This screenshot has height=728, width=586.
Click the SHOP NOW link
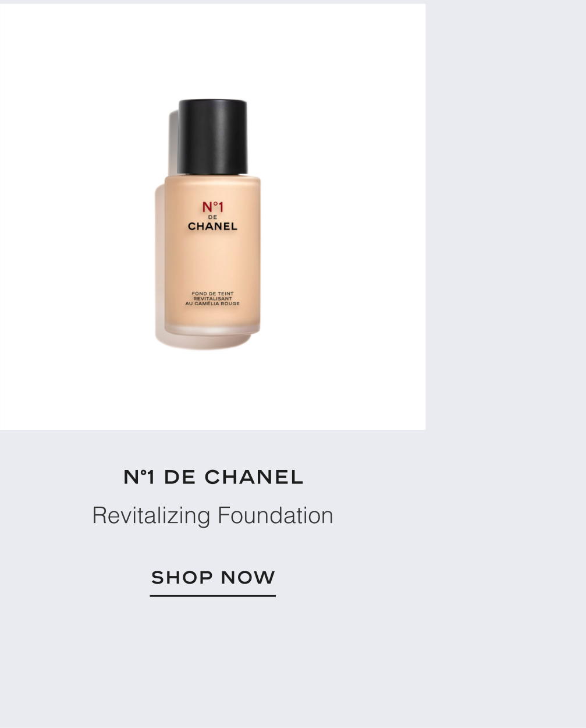213,577
